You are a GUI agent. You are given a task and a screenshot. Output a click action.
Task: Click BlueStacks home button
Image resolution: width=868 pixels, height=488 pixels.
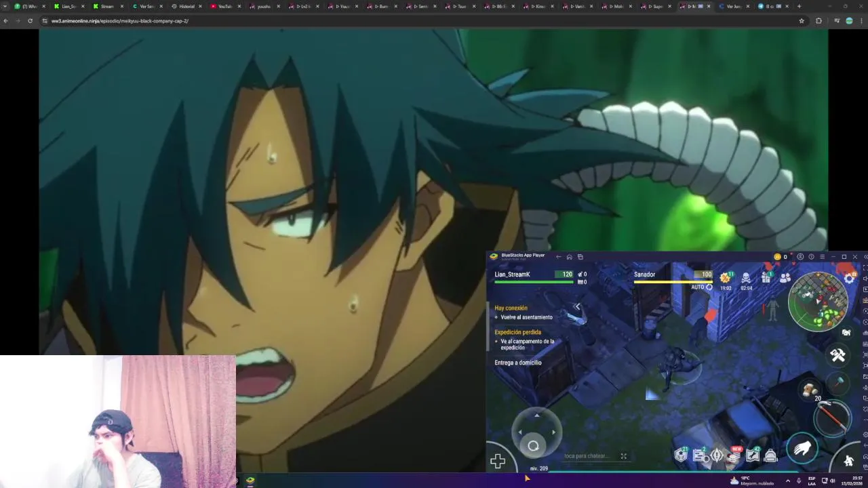coord(569,257)
